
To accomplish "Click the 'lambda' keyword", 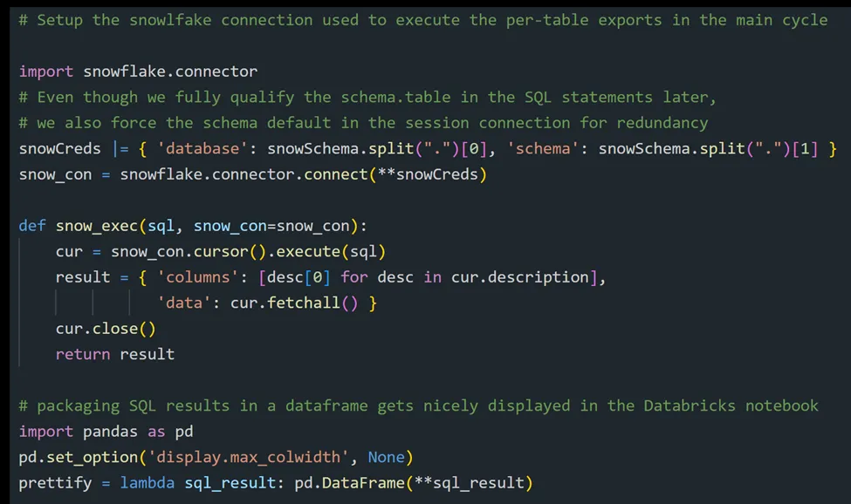I will coord(148,483).
